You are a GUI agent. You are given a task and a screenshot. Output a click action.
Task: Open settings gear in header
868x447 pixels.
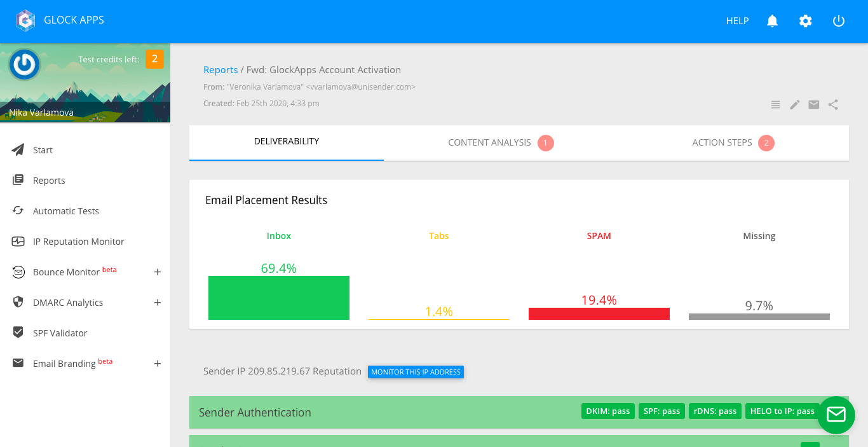pos(805,21)
